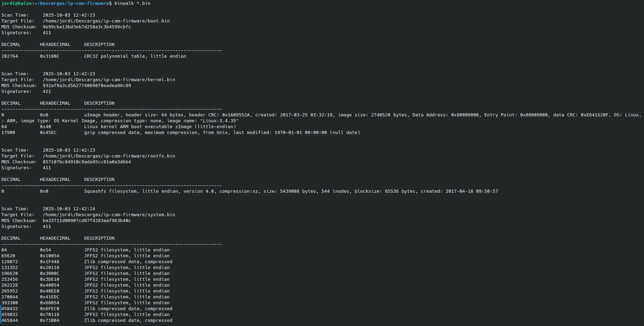Select the system.bin MD5 checksum value
Image resolution: width=644 pixels, height=326 pixels.
coord(87,221)
